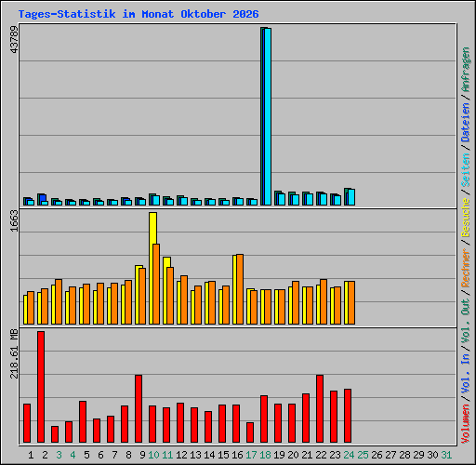Click day label '30' on x-axis
This screenshot has height=465, width=476.
pyautogui.click(x=432, y=455)
